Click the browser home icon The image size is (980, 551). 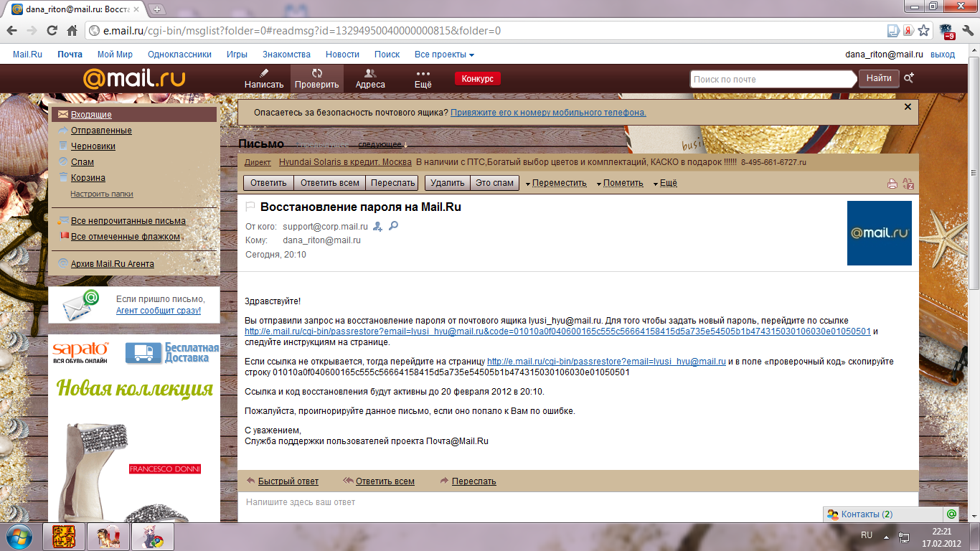pos(72,31)
